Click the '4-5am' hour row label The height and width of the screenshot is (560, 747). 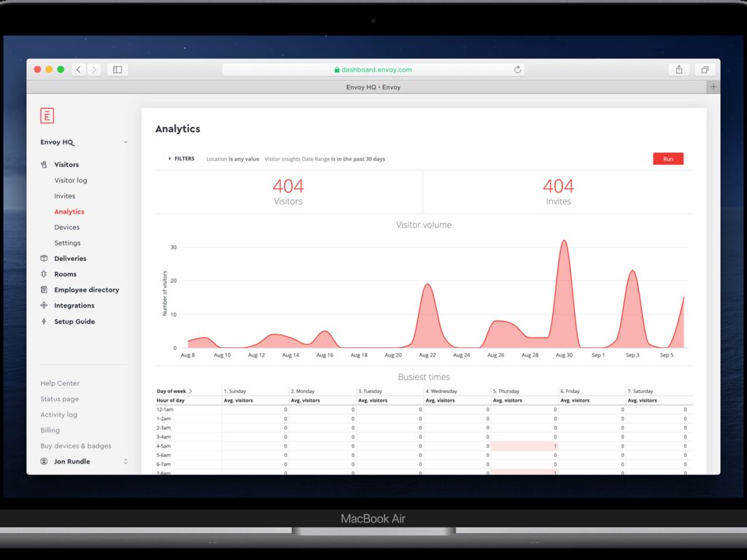click(163, 446)
